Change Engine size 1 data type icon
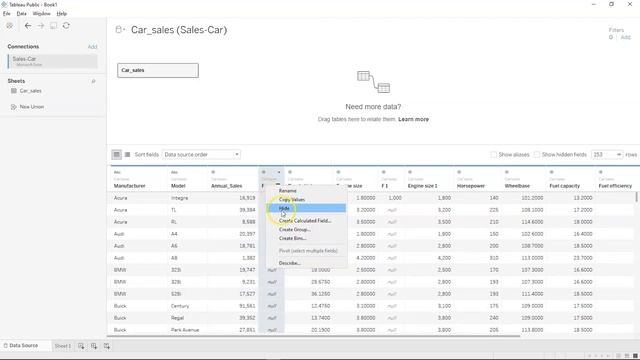Screen dimensions: 640x360 click(x=410, y=172)
